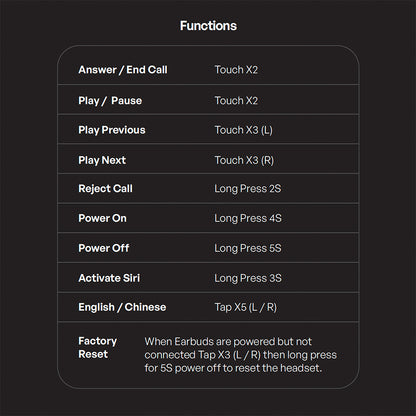
Task: Click the Tap X5 (L / R) text
Action: point(245,307)
